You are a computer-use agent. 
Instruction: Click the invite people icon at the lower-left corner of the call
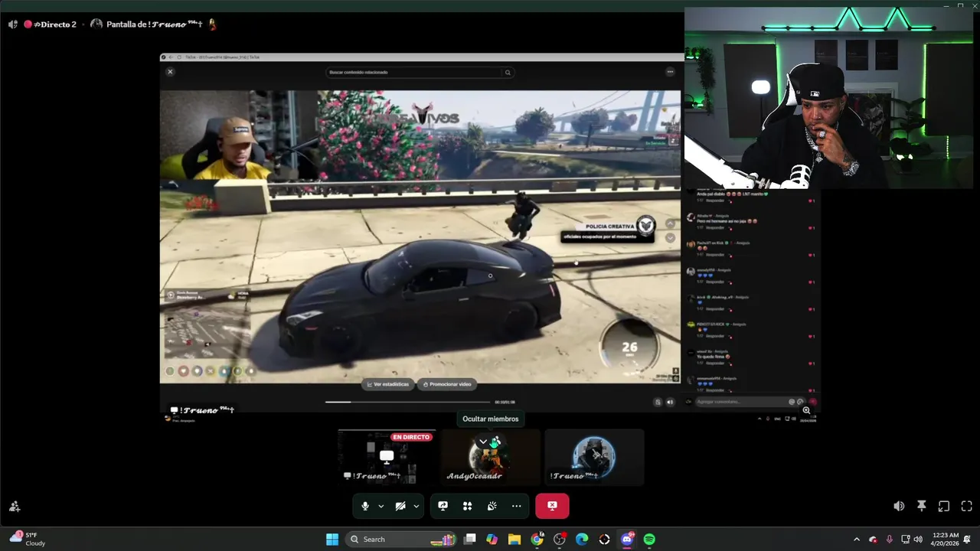pyautogui.click(x=15, y=506)
